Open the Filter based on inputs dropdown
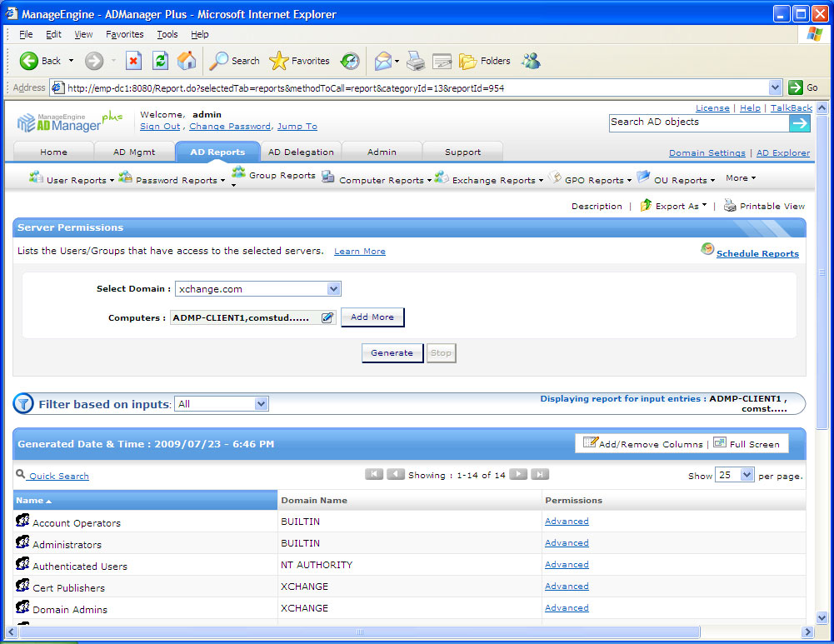The width and height of the screenshot is (834, 644). (x=261, y=403)
